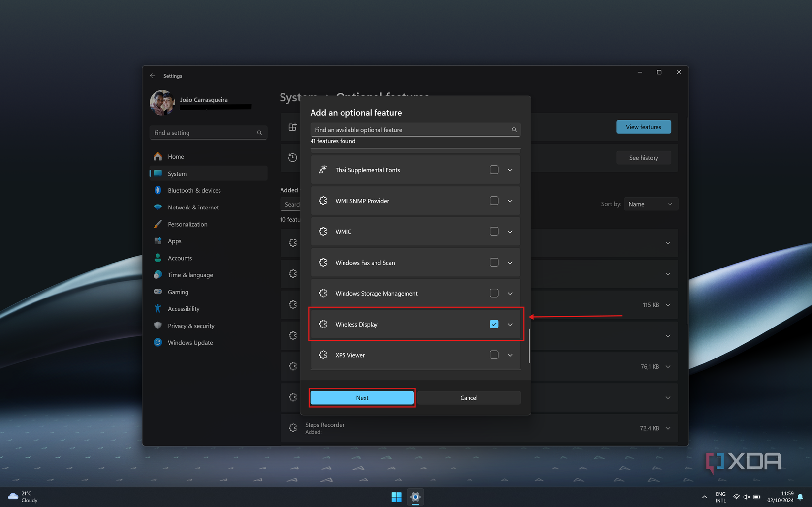The width and height of the screenshot is (812, 507).
Task: Uncheck the Wireless Display checkbox
Action: [x=494, y=324]
